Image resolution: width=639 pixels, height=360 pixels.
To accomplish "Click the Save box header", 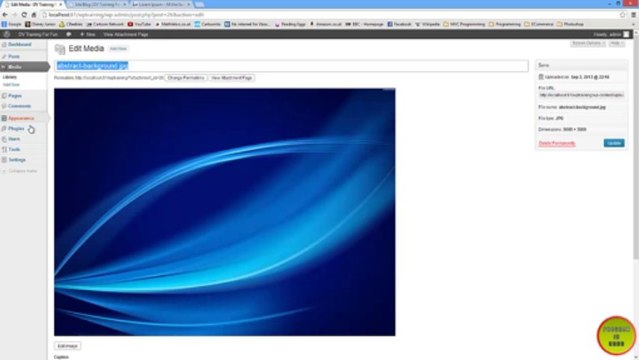I will click(x=581, y=65).
